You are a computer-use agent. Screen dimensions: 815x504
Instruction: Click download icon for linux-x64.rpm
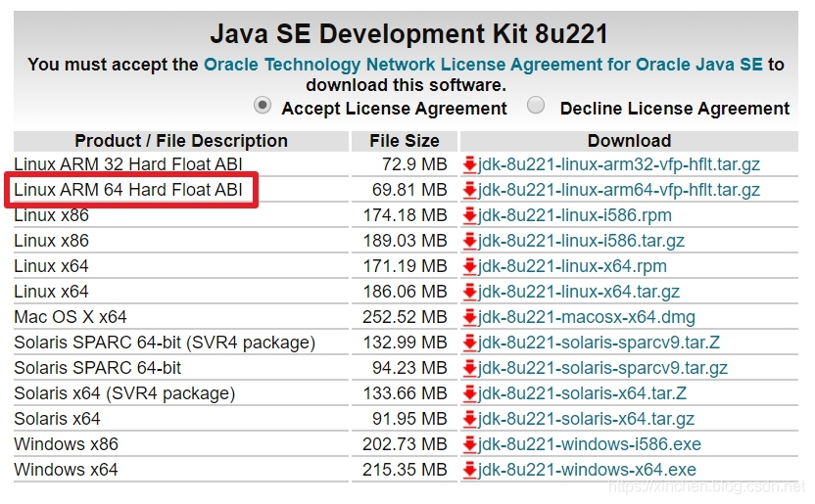pyautogui.click(x=470, y=266)
